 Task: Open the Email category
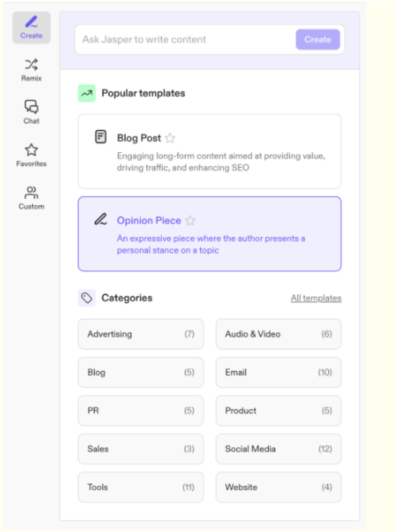(x=279, y=373)
